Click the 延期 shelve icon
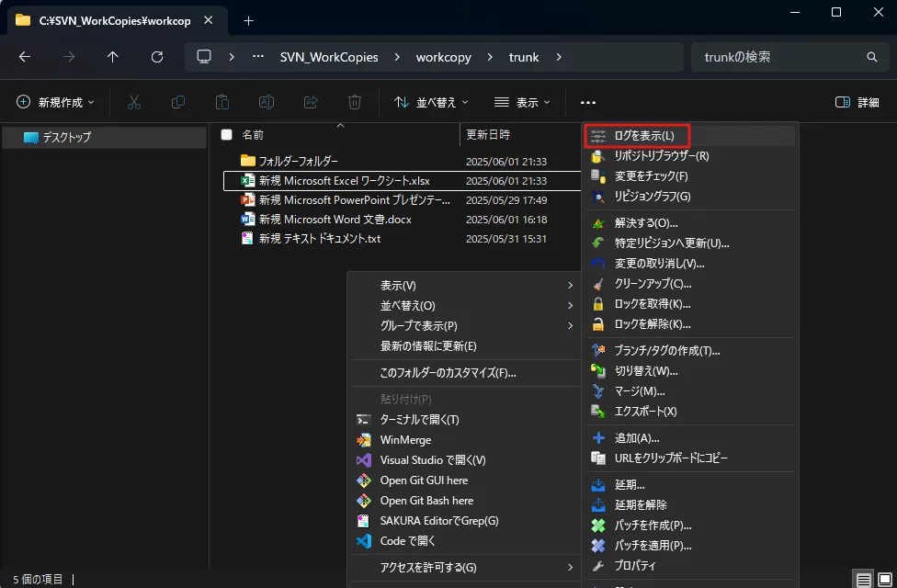897x588 pixels. [x=597, y=485]
